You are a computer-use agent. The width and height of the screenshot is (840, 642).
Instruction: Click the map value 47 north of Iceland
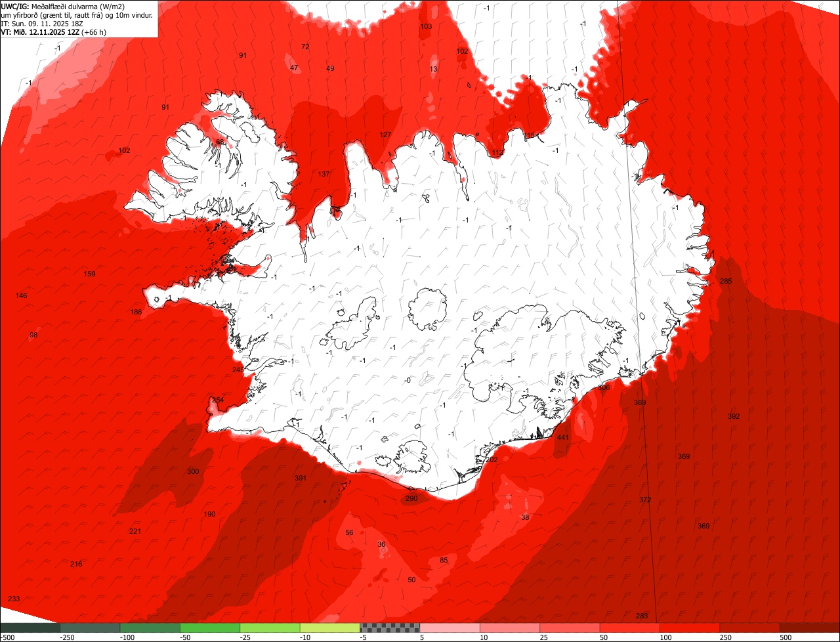[x=294, y=68]
